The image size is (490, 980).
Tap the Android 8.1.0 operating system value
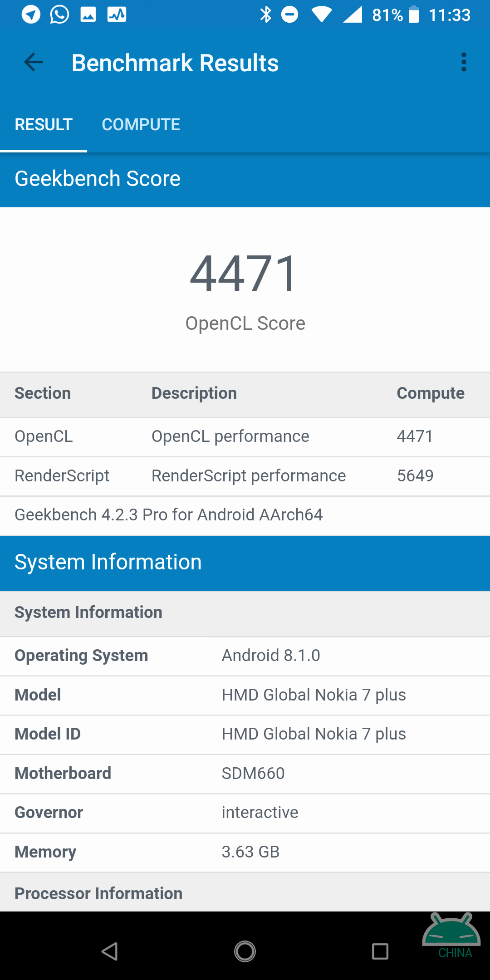click(271, 656)
